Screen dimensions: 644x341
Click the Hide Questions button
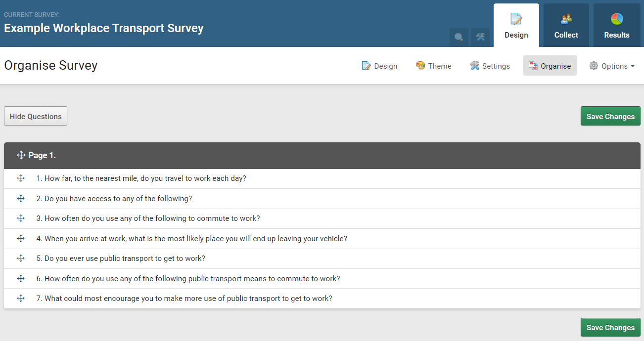pos(35,116)
